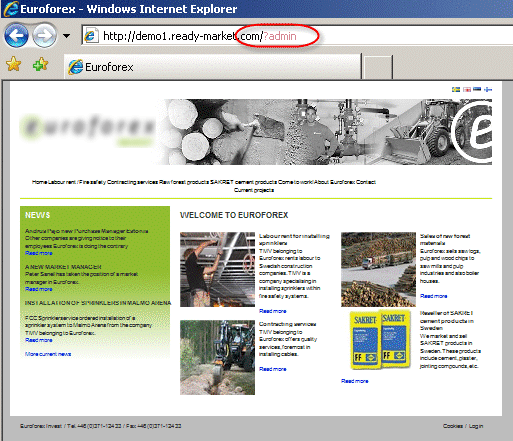The width and height of the screenshot is (513, 441).
Task: Click the Login footer link
Action: click(x=476, y=426)
